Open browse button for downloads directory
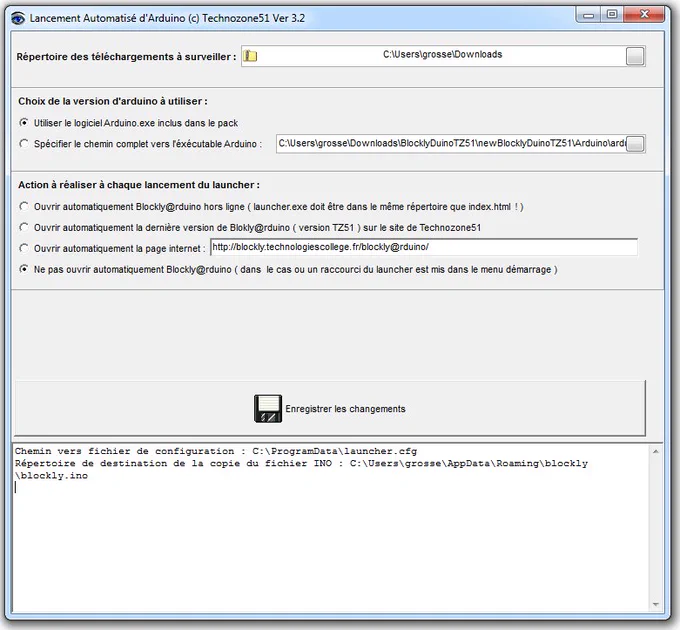 click(635, 56)
